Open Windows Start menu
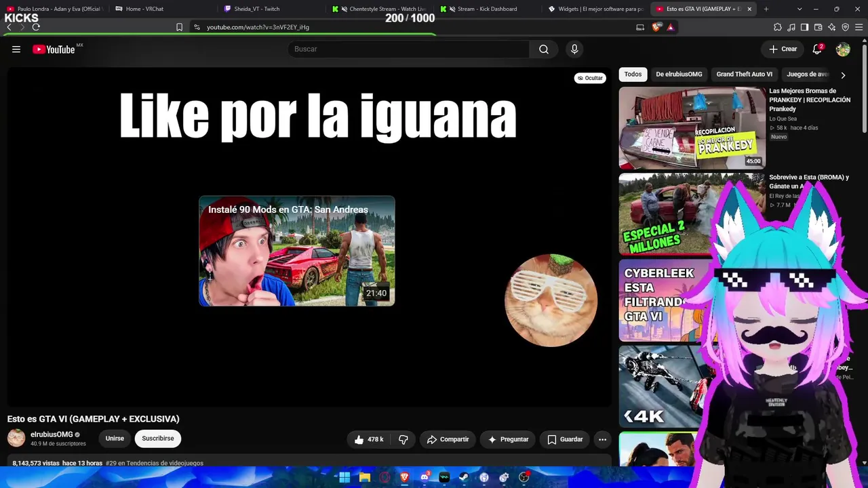868x488 pixels. (344, 477)
